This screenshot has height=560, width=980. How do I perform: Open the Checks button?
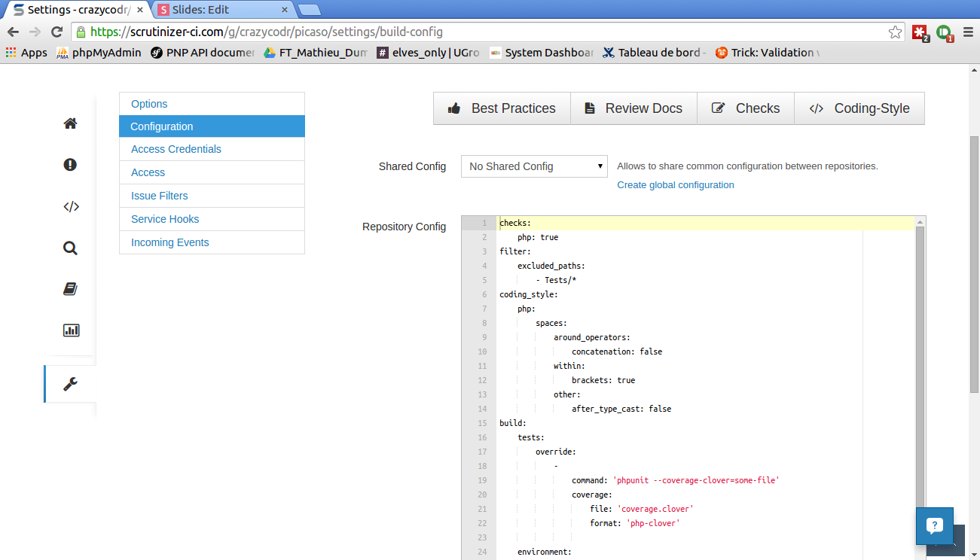coord(746,108)
